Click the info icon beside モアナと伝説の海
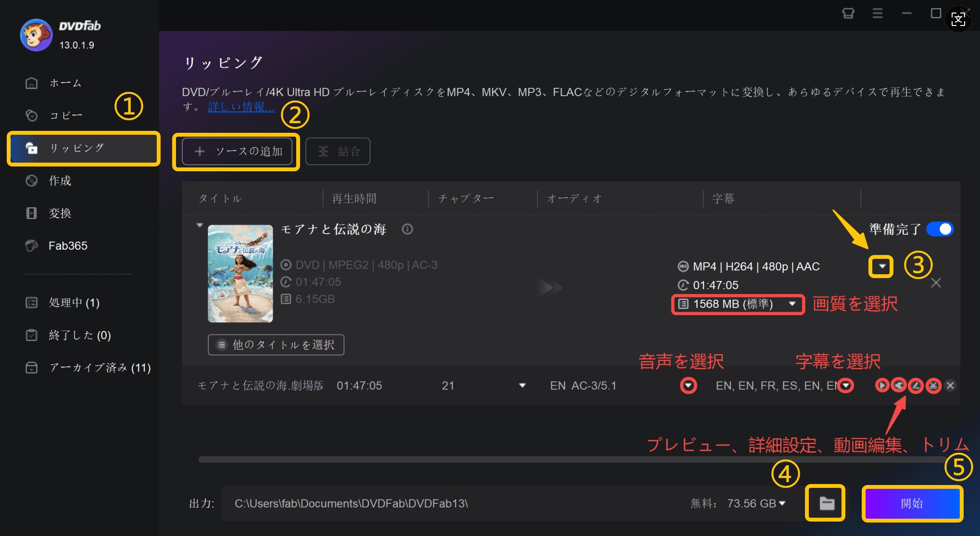The width and height of the screenshot is (980, 536). coord(407,229)
